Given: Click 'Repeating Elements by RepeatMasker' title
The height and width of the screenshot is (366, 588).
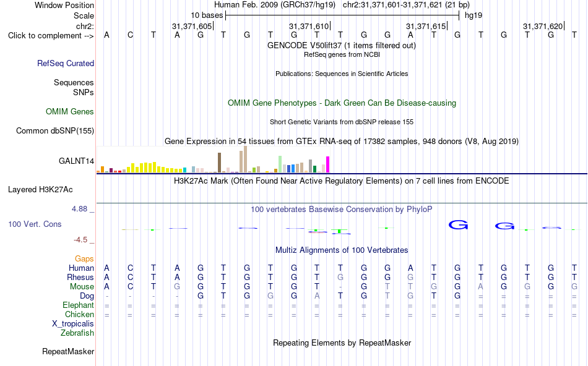Looking at the screenshot, I should click(342, 343).
